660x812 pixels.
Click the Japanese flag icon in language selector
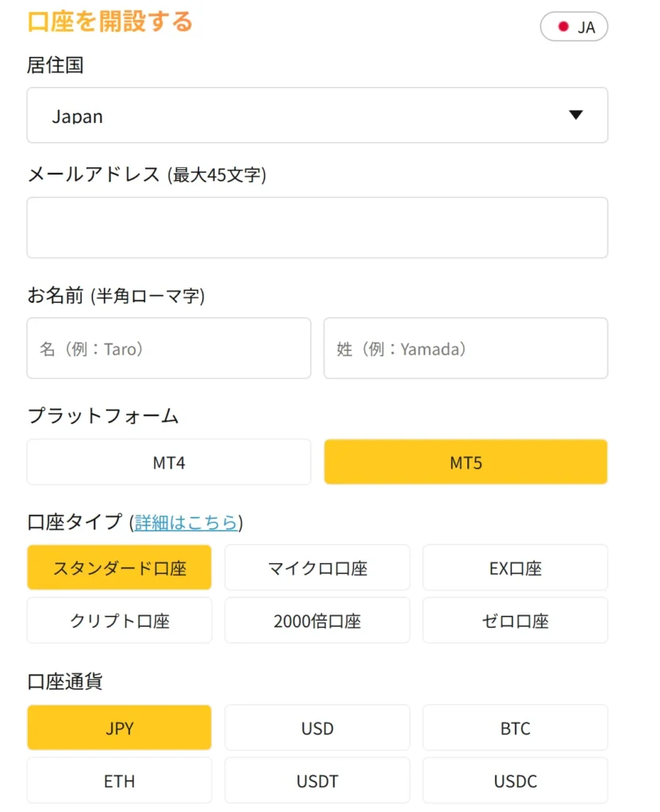(x=563, y=26)
